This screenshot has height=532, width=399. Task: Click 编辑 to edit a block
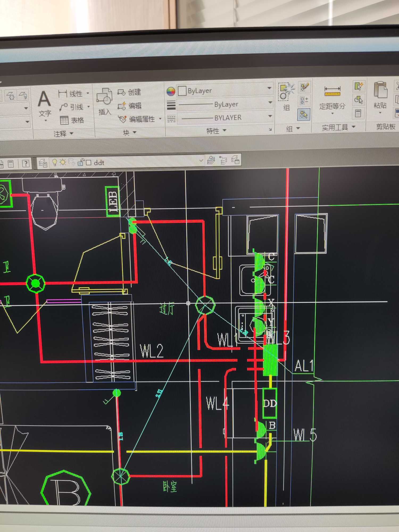pos(130,106)
